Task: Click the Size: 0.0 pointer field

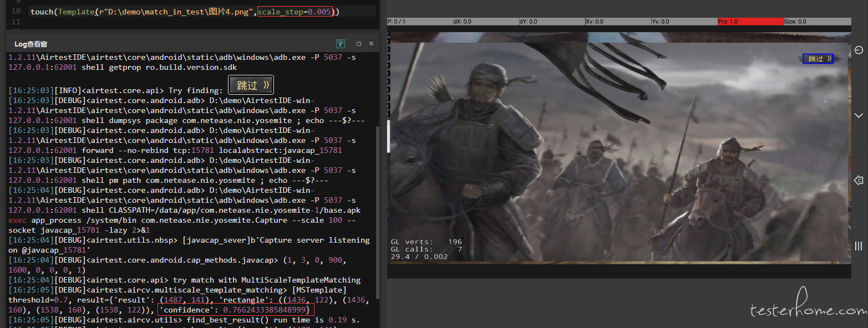Action: tap(817, 22)
